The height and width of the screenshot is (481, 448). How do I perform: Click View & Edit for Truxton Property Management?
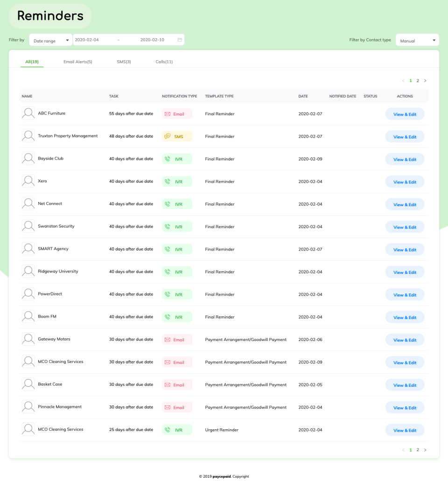[x=405, y=137]
